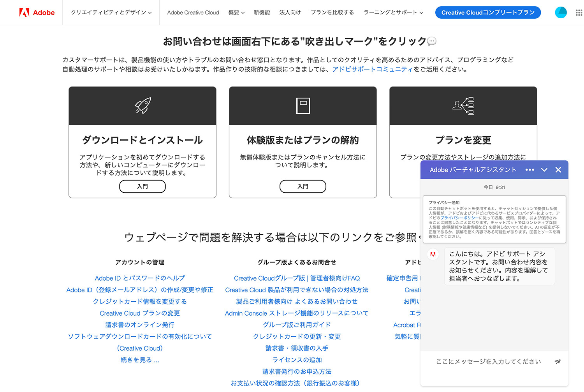Image resolution: width=584 pixels, height=392 pixels.
Task: Open 請求書発行のお申込方法 link
Action: (x=297, y=372)
